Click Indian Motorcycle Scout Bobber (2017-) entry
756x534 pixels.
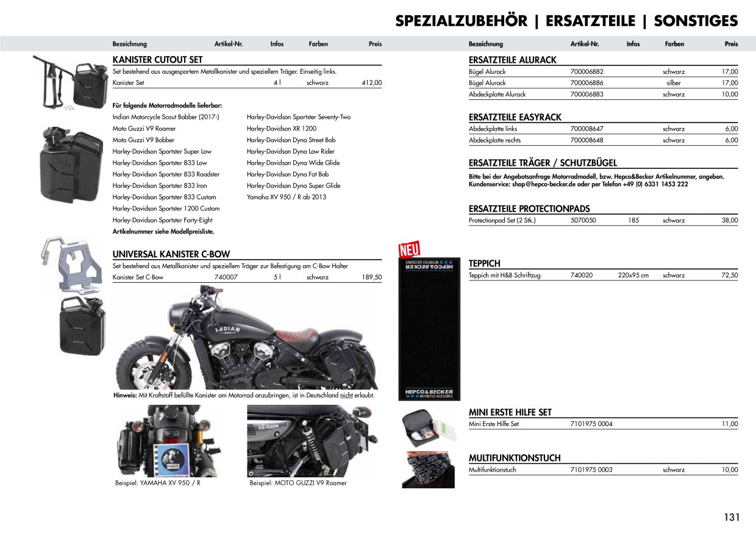tap(166, 117)
